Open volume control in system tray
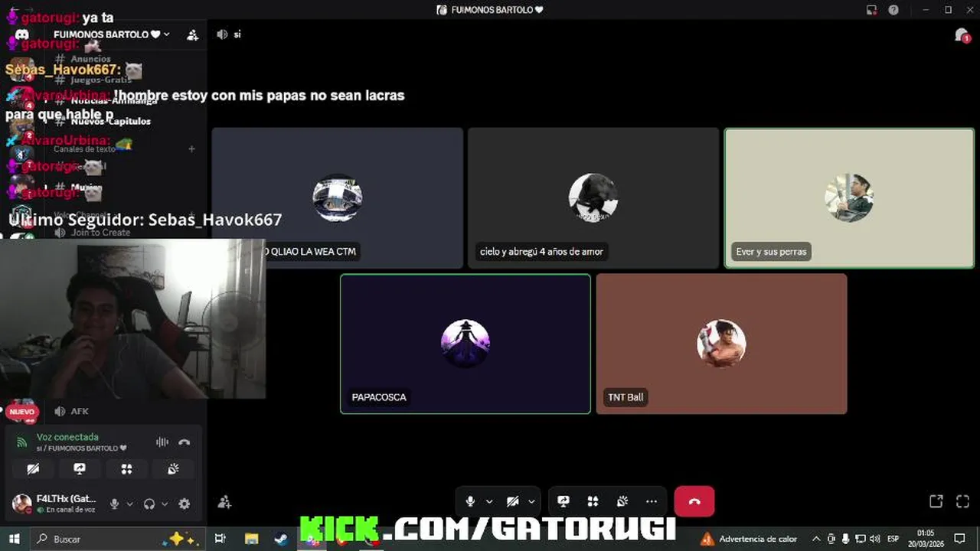This screenshot has width=980, height=551. 874,539
